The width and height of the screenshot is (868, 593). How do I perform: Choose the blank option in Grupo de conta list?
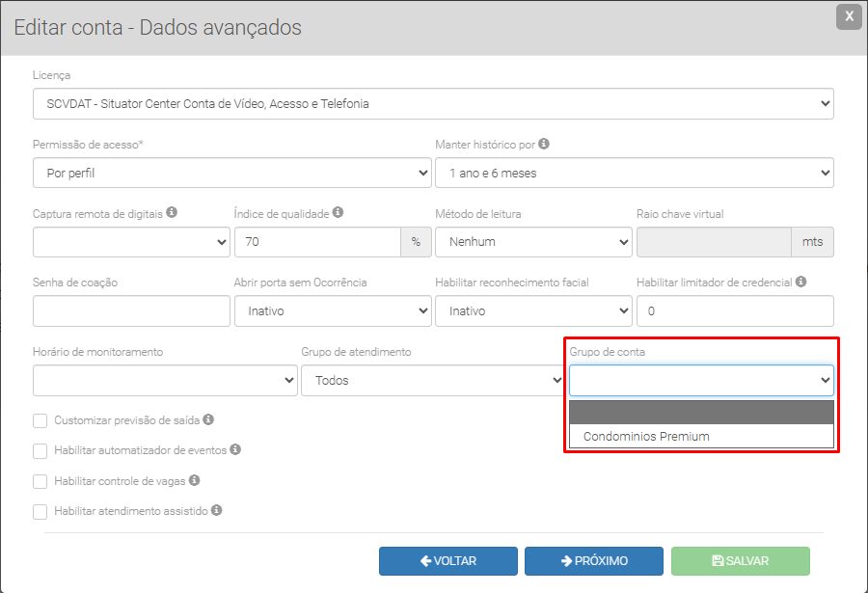click(701, 413)
